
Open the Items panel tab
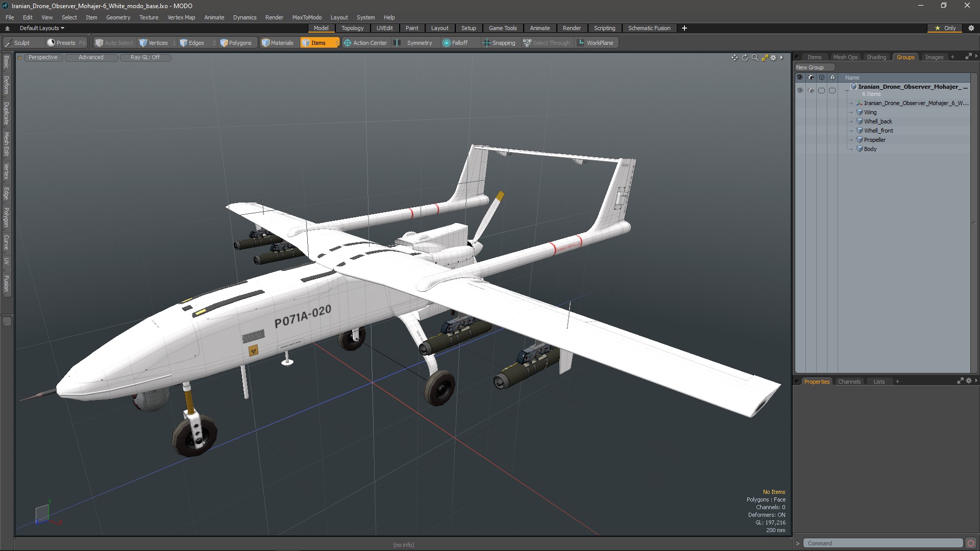pos(814,57)
